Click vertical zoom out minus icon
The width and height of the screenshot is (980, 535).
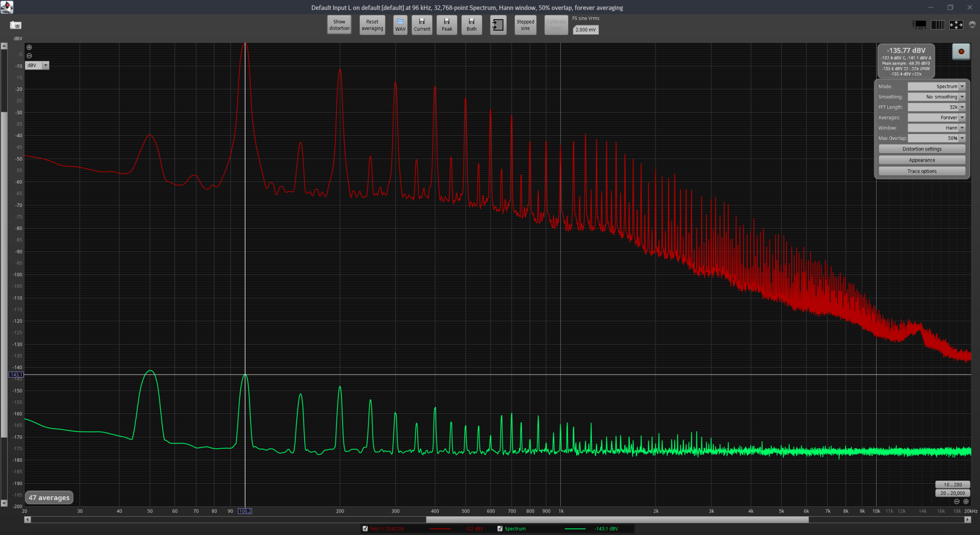click(29, 56)
